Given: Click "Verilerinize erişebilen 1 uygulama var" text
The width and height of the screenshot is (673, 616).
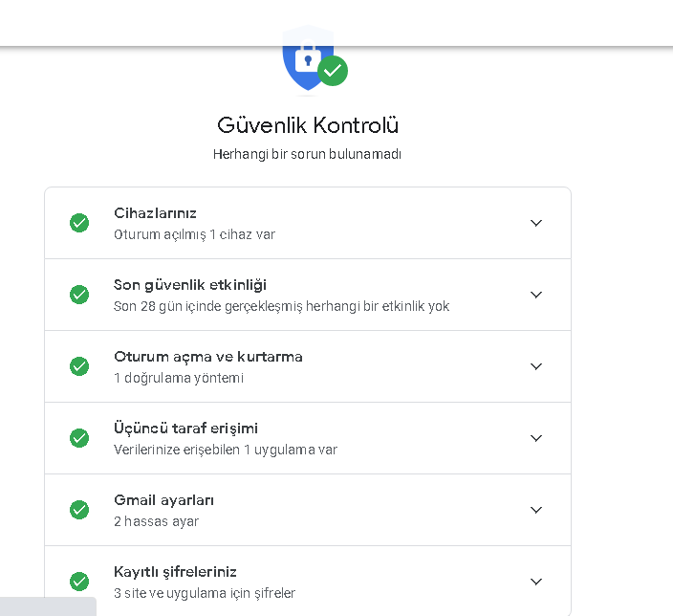Looking at the screenshot, I should click(225, 450).
